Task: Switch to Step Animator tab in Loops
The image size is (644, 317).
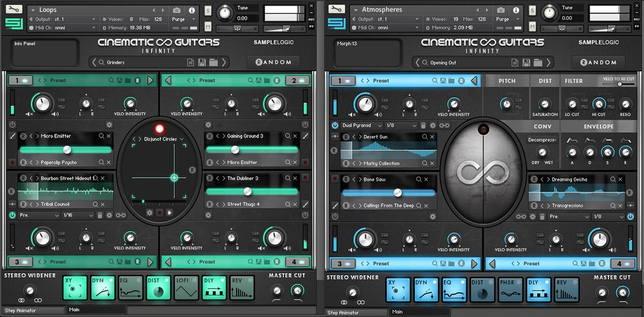Action: (x=33, y=310)
